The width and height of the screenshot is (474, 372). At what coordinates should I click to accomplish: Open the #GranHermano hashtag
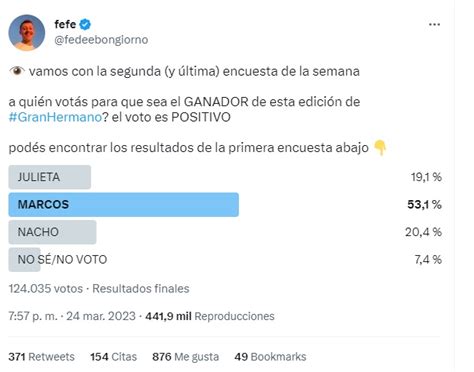55,117
